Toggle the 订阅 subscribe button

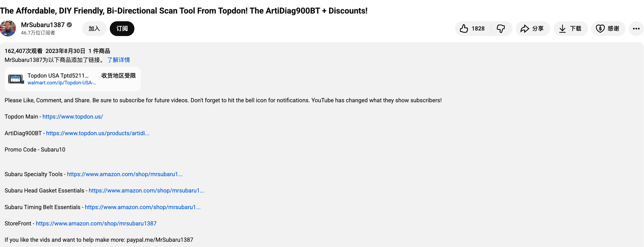tap(122, 29)
